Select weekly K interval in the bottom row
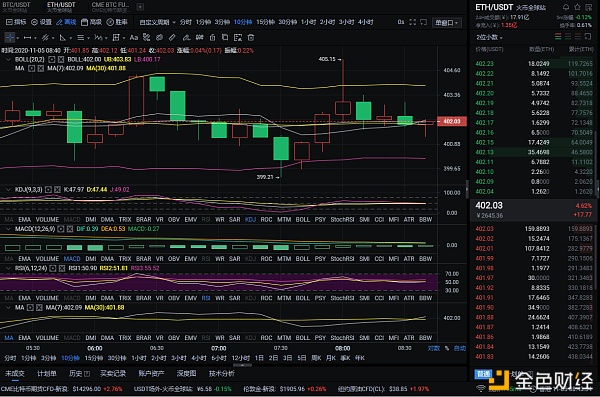Screen dimensions: 600x397 [316, 358]
